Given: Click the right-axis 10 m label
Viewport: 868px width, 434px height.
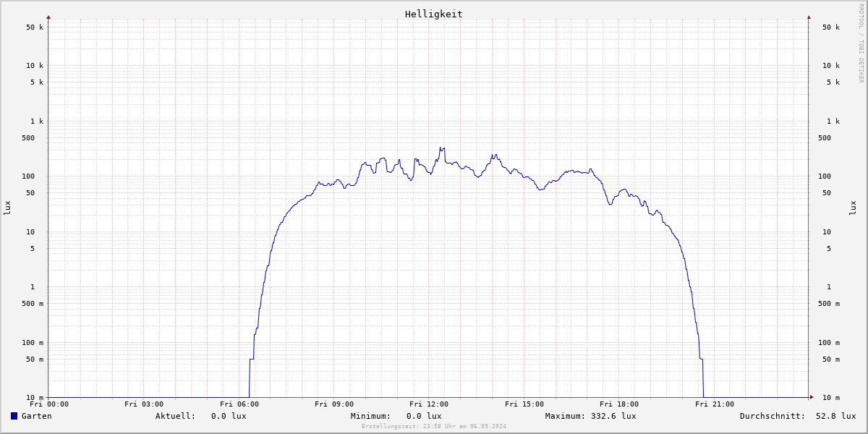Looking at the screenshot, I should pos(831,398).
